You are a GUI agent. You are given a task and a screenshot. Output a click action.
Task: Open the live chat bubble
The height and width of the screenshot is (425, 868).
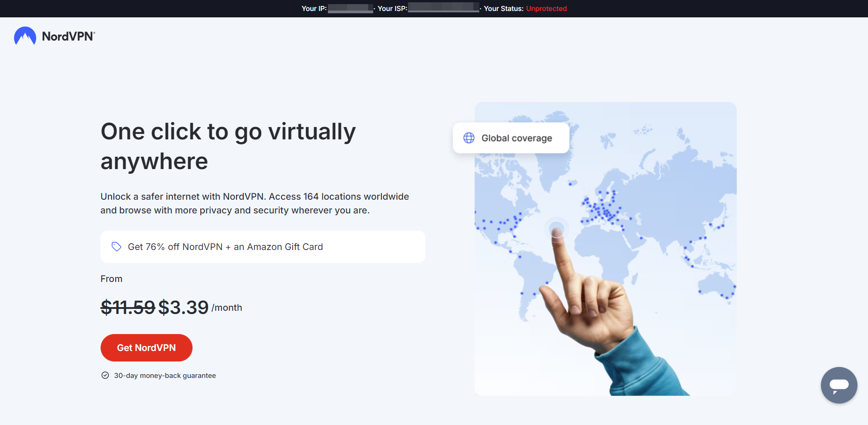coord(839,385)
